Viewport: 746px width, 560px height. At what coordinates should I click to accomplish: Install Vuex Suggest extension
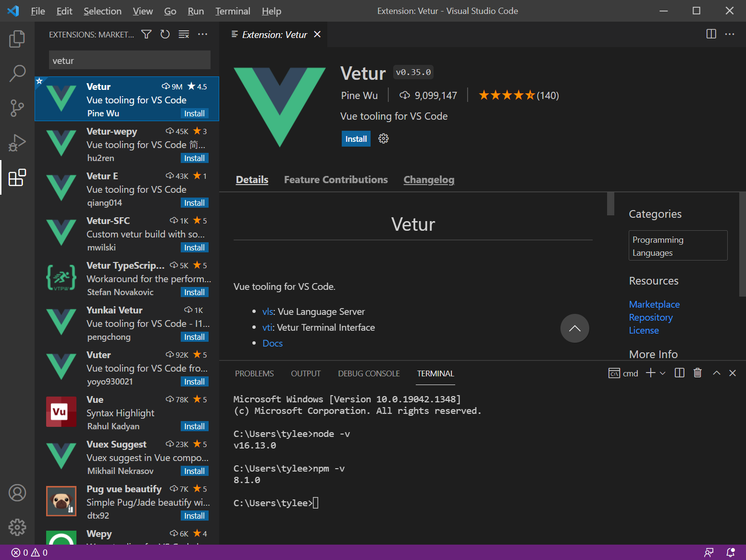pyautogui.click(x=194, y=471)
